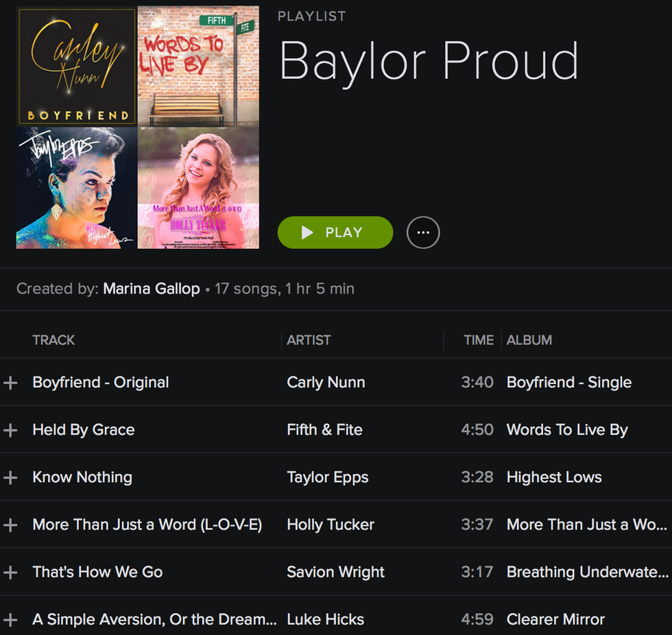Save 'Know Nothing' using its plus icon

(x=10, y=477)
